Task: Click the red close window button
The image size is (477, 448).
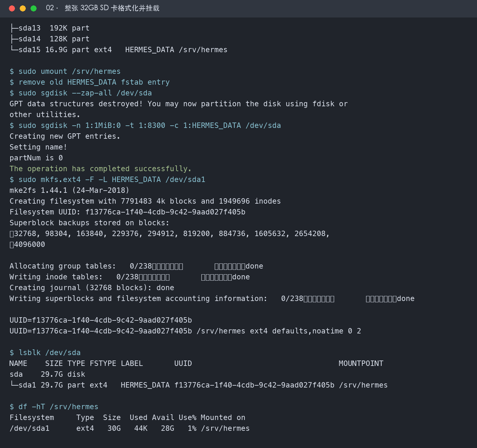Action: pos(12,8)
